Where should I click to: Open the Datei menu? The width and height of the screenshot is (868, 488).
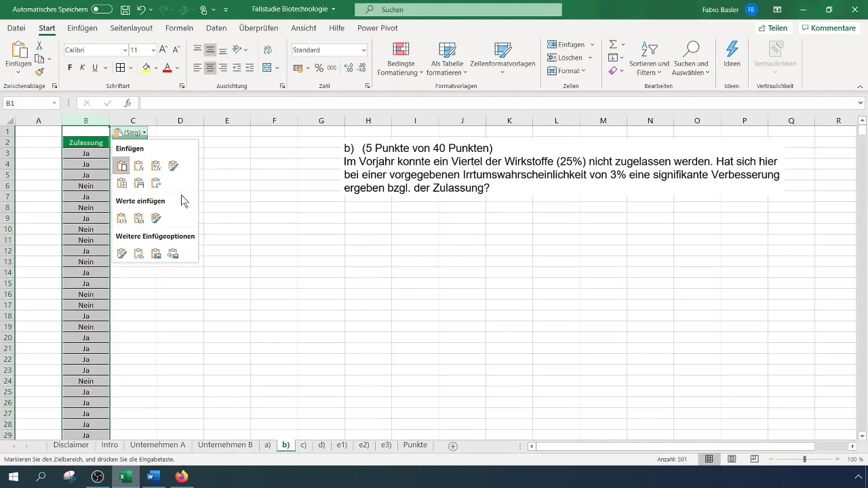pyautogui.click(x=16, y=28)
